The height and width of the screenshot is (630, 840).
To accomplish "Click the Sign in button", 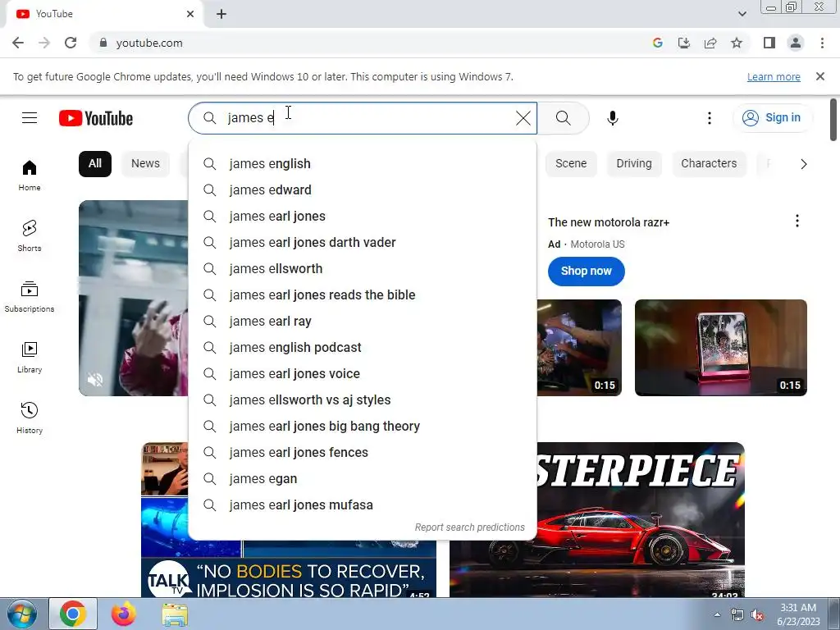I will tap(772, 118).
